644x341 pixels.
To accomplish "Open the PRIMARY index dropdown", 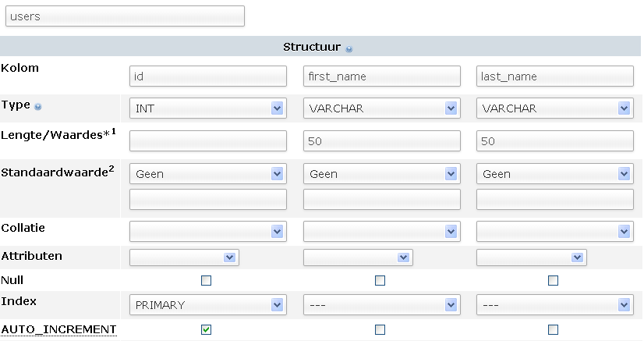I will pyautogui.click(x=207, y=304).
